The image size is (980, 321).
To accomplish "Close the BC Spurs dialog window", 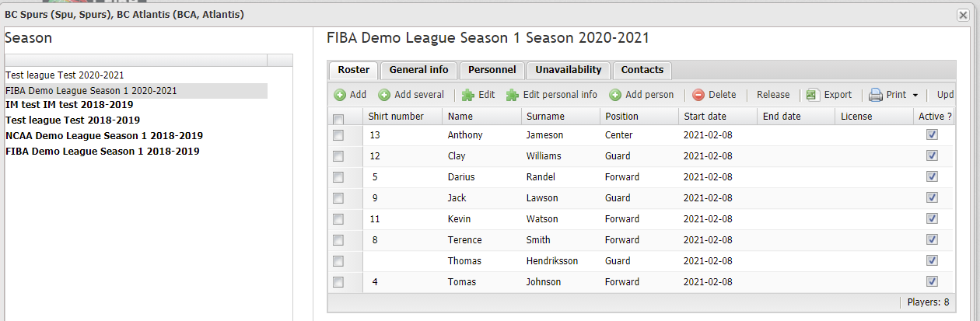I will (963, 15).
